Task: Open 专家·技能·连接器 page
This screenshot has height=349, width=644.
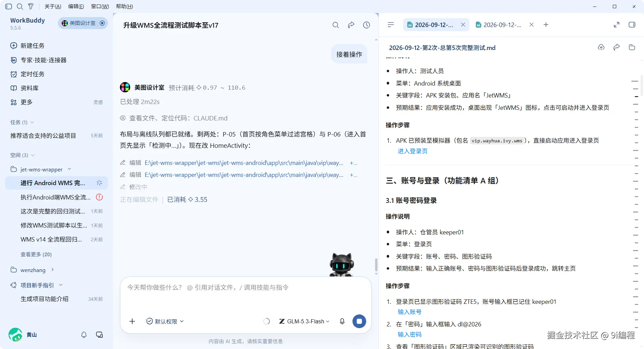Action: [x=38, y=60]
